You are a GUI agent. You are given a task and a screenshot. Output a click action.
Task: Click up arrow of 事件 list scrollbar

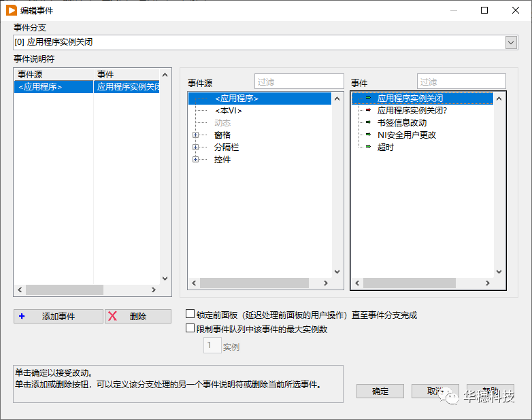point(499,99)
